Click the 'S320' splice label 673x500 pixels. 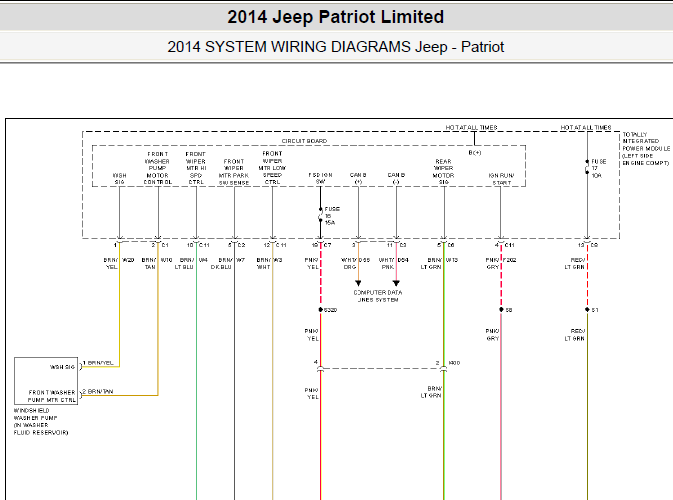click(330, 310)
